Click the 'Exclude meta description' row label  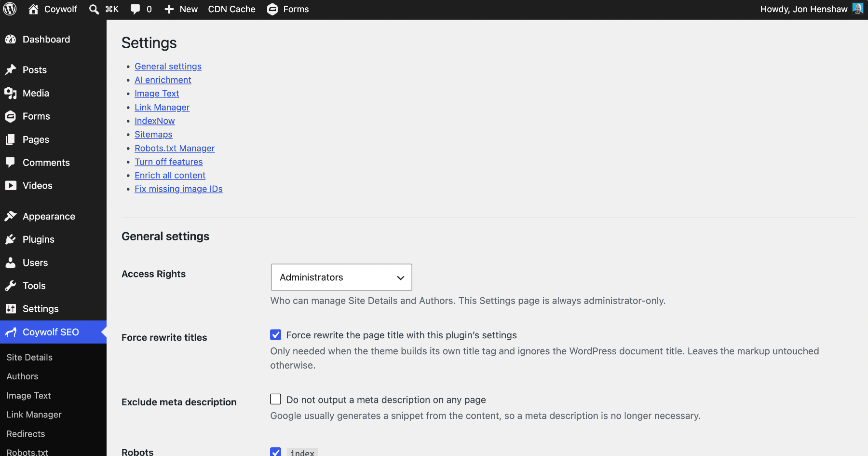click(179, 402)
